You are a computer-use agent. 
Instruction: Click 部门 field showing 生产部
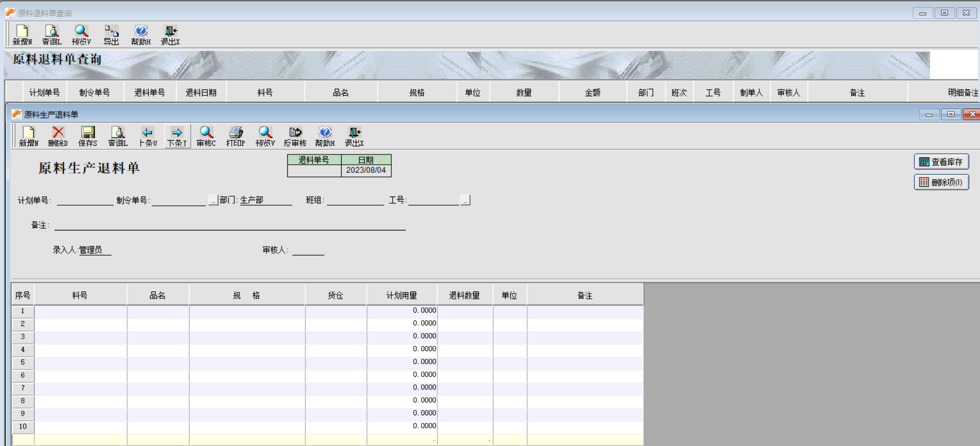tap(266, 200)
